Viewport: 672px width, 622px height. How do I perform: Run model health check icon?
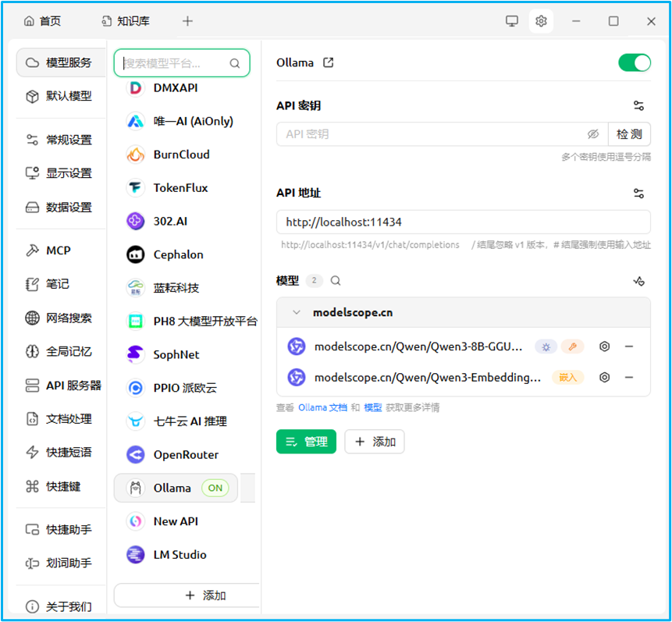click(638, 281)
